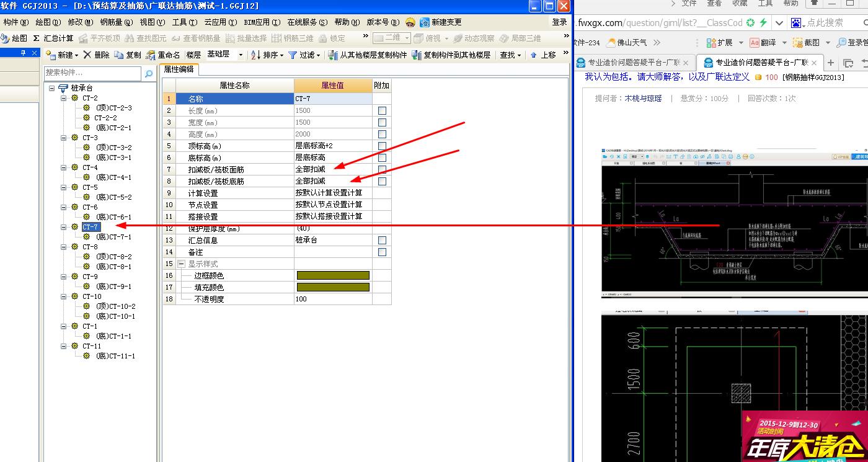
Task: Select the 属性编辑 tab
Action: 179,69
